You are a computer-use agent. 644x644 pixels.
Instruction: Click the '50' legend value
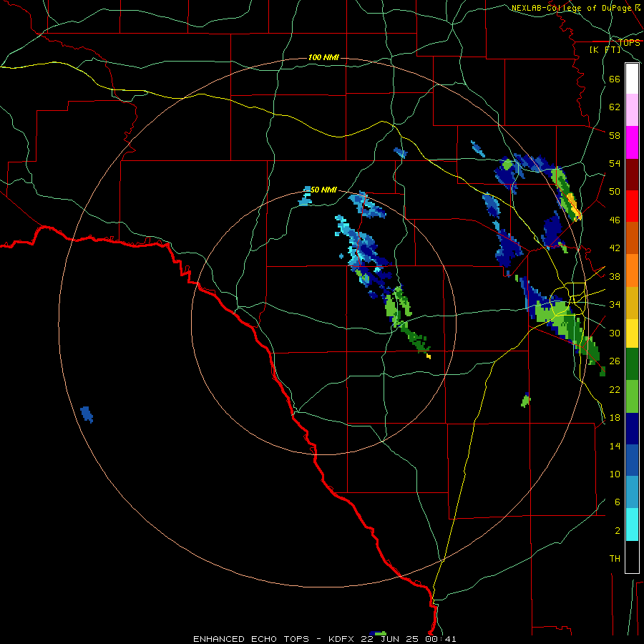pyautogui.click(x=615, y=192)
